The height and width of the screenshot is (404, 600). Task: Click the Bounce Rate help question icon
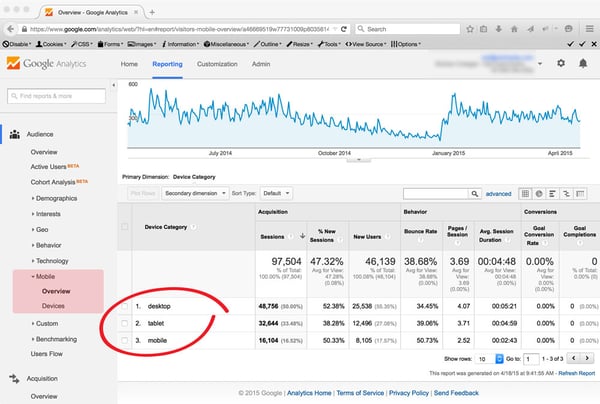tap(420, 239)
